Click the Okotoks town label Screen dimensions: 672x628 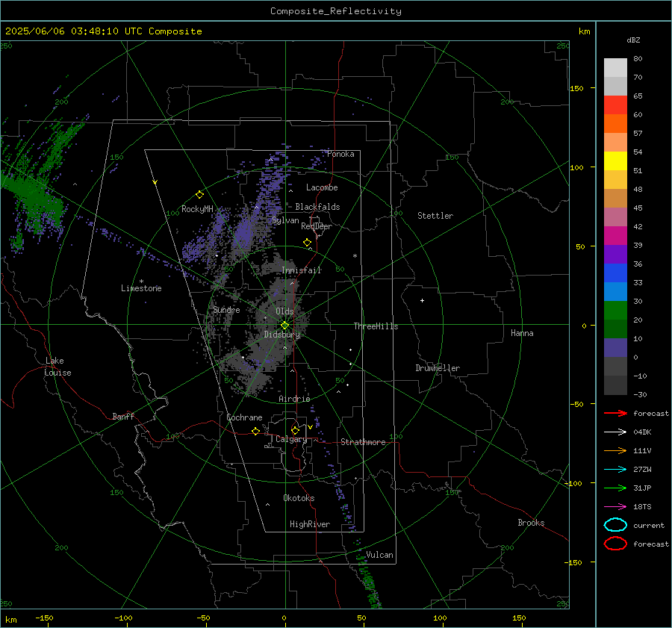tap(299, 498)
